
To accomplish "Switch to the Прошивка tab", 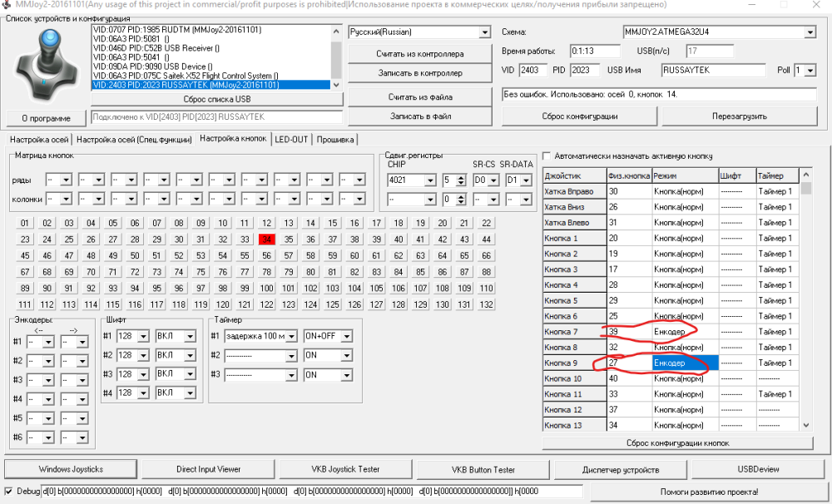I will point(335,139).
